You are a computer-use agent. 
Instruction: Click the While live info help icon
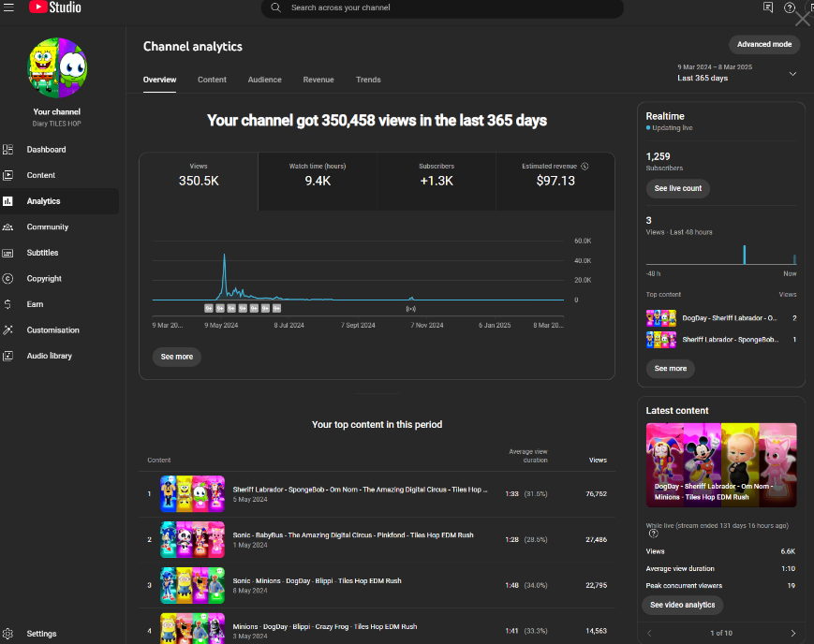pyautogui.click(x=653, y=534)
